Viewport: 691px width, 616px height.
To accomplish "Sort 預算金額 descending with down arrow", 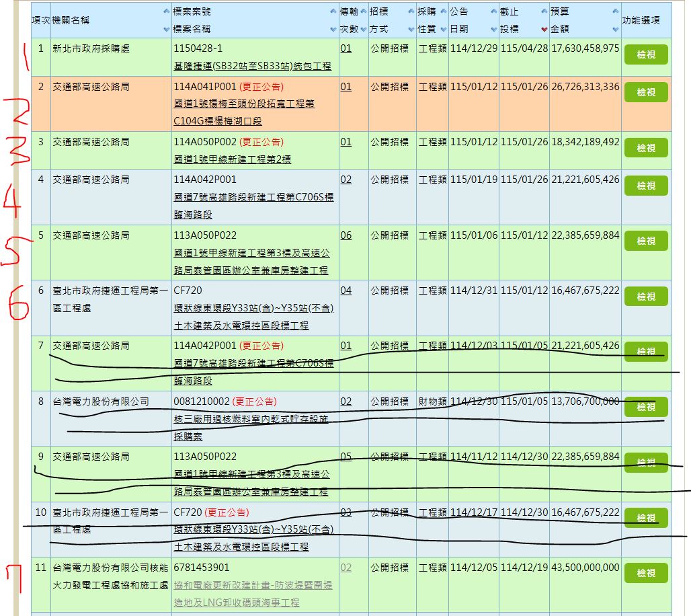I will tap(615, 30).
